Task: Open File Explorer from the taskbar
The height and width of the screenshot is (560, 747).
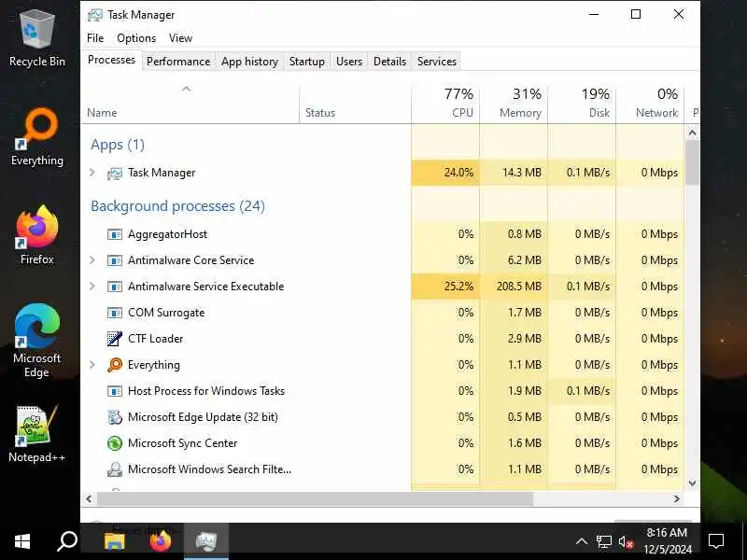Action: click(114, 541)
